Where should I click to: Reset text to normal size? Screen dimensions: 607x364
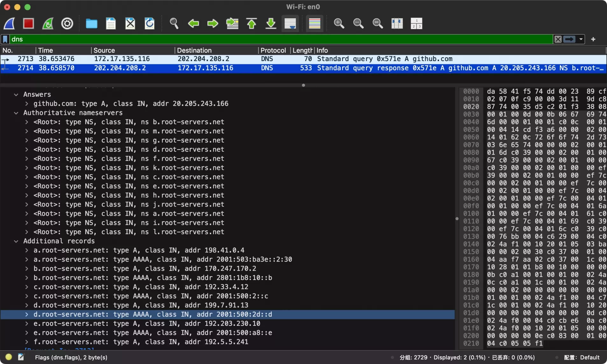[x=378, y=24]
